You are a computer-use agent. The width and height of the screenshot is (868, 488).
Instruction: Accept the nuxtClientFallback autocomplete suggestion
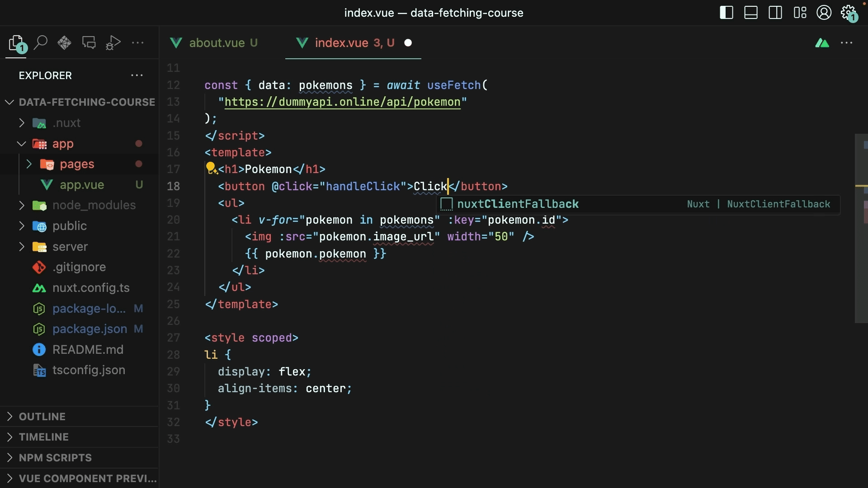[x=638, y=204]
